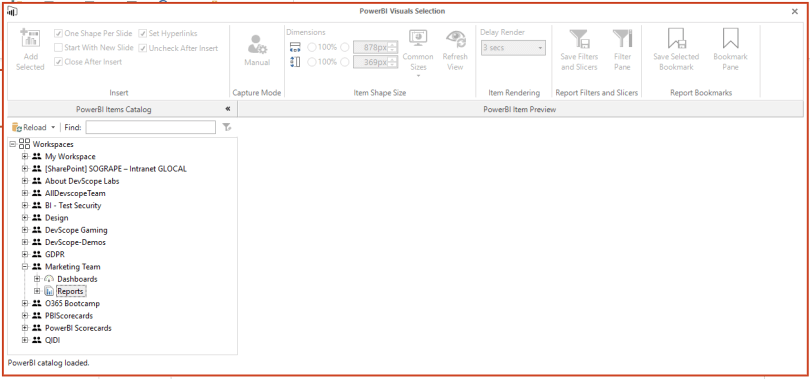Select the DevScope-Demos workspace
Screen dimensions: 810x379
coord(75,242)
